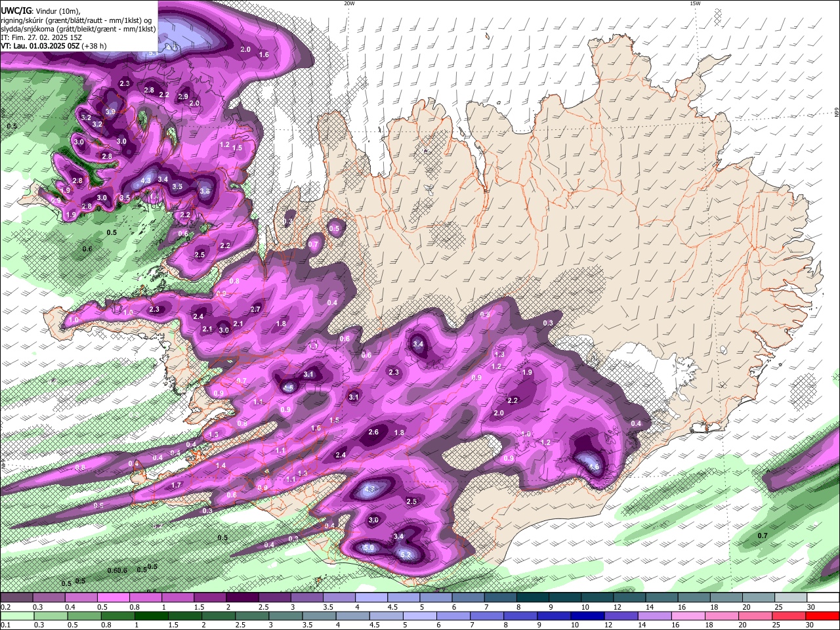Click the 3.9 precipitation value

pos(110,112)
